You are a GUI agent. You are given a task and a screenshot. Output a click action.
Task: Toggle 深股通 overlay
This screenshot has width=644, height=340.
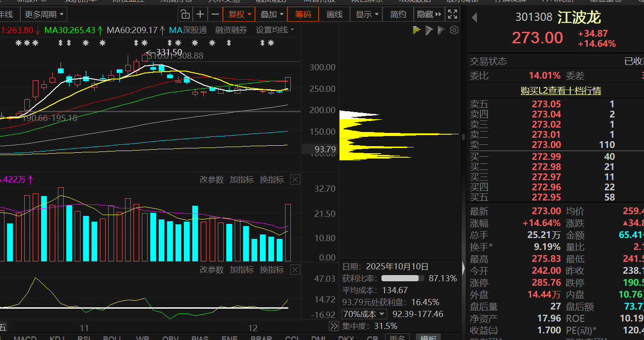pyautogui.click(x=195, y=30)
